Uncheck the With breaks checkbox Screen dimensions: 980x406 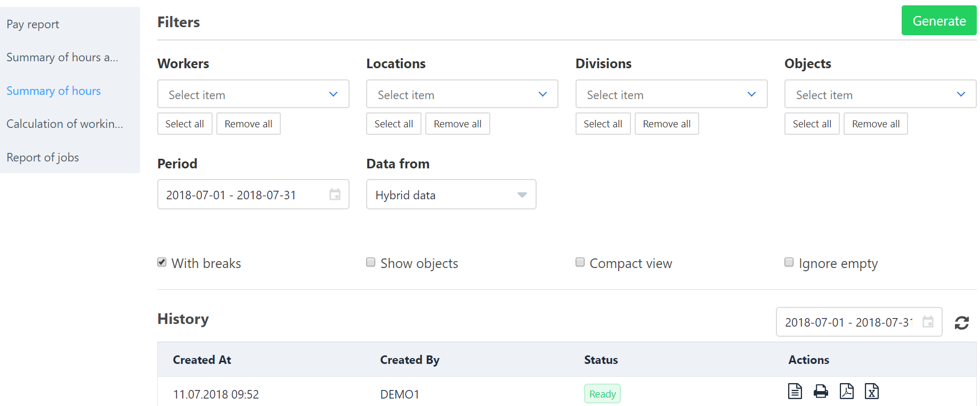point(162,262)
